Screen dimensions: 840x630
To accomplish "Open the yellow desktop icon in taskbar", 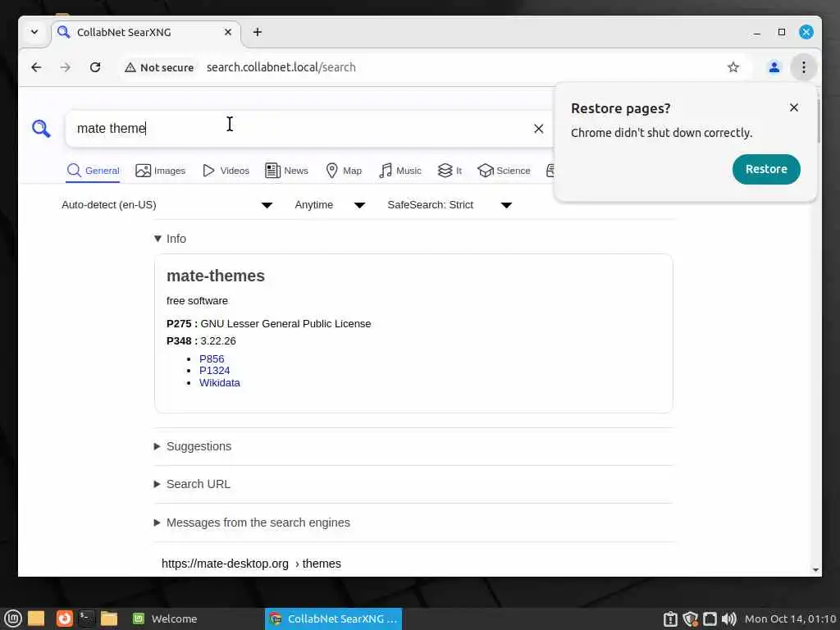I will click(36, 619).
